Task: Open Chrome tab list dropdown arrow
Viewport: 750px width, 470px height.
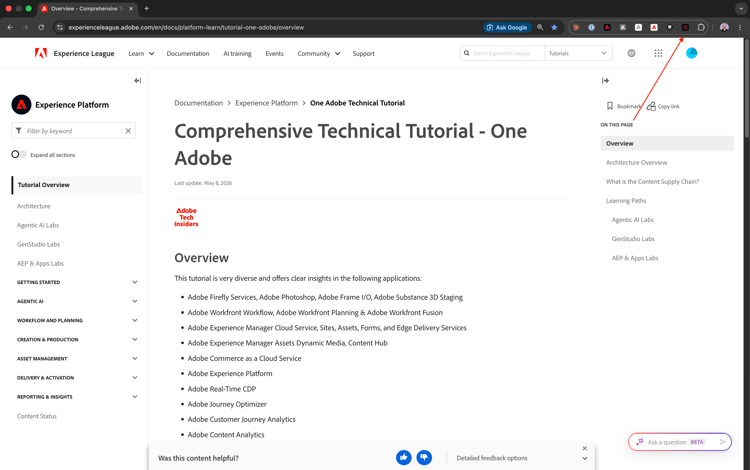Action: pos(741,8)
